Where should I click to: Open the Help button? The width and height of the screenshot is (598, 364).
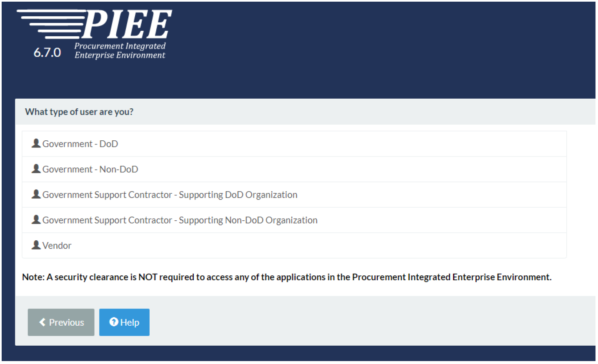[x=124, y=322]
